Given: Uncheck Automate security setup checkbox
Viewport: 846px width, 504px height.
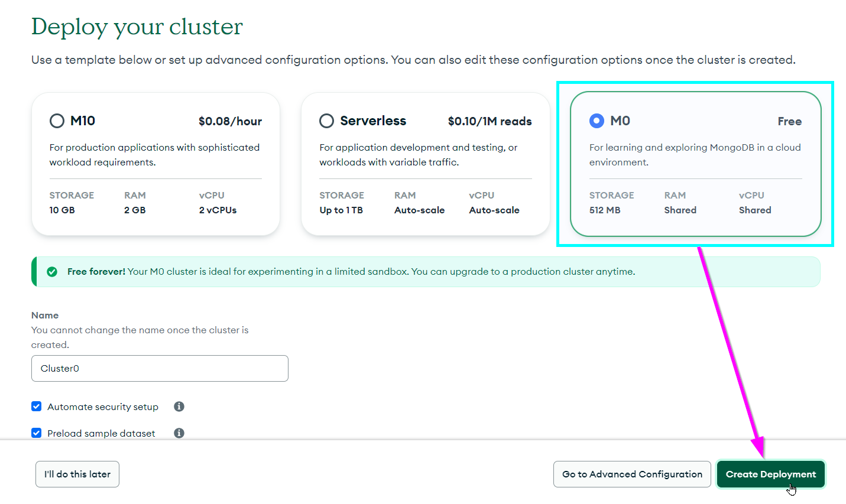Looking at the screenshot, I should click(37, 407).
